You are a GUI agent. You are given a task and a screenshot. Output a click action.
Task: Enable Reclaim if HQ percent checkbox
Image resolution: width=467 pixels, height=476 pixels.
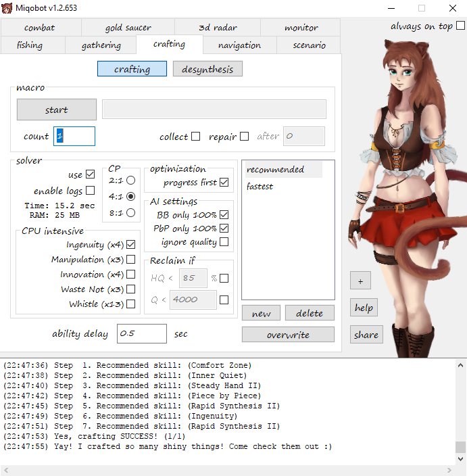pos(224,278)
